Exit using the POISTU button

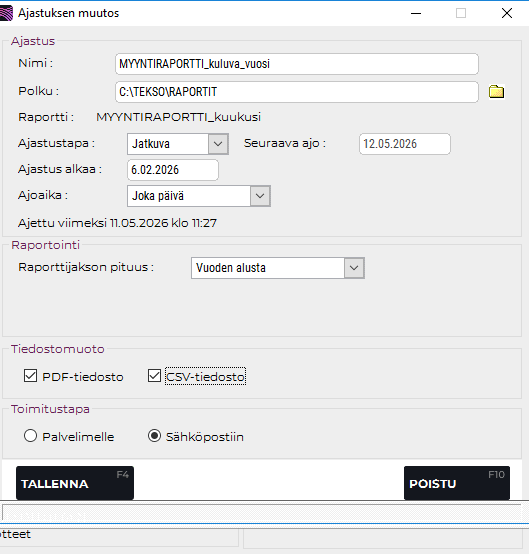[x=457, y=483]
